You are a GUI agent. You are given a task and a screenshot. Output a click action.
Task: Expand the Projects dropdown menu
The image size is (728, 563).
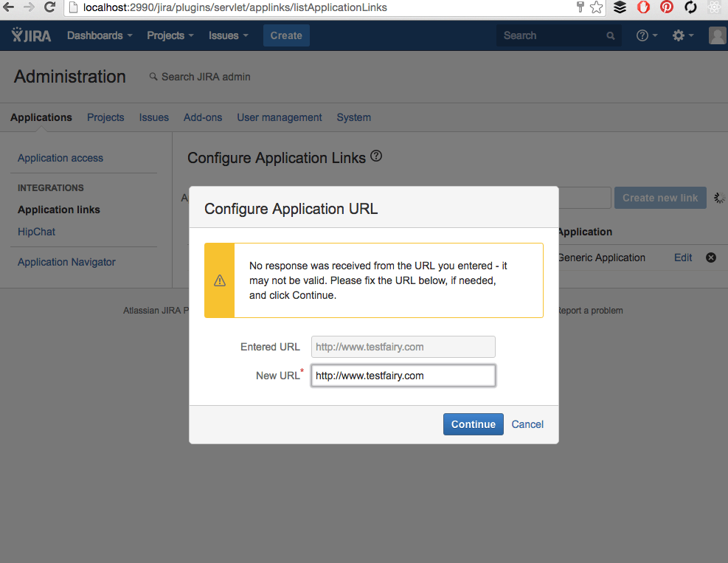[x=170, y=35]
